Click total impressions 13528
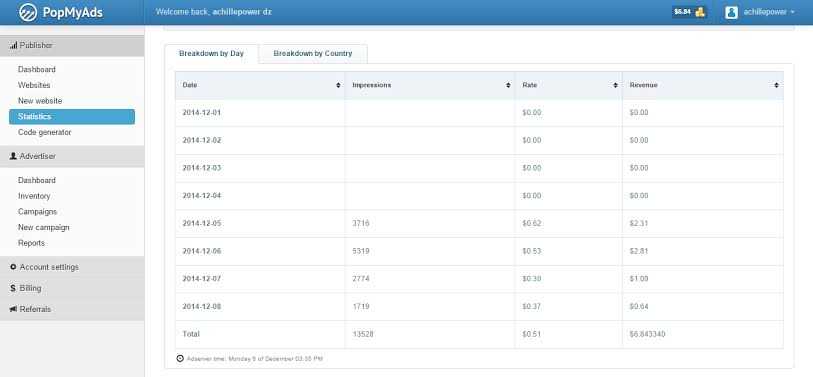813x377 pixels. coord(363,334)
